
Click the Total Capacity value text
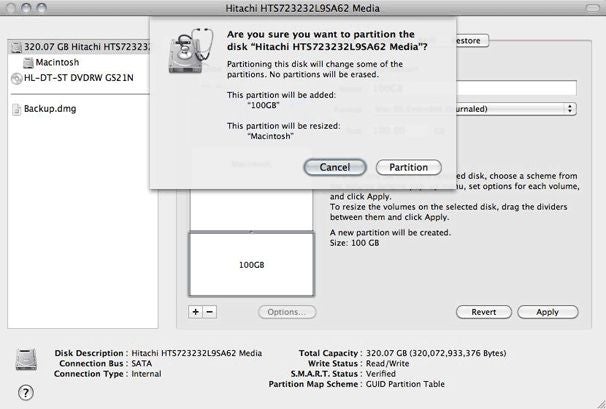(x=436, y=353)
